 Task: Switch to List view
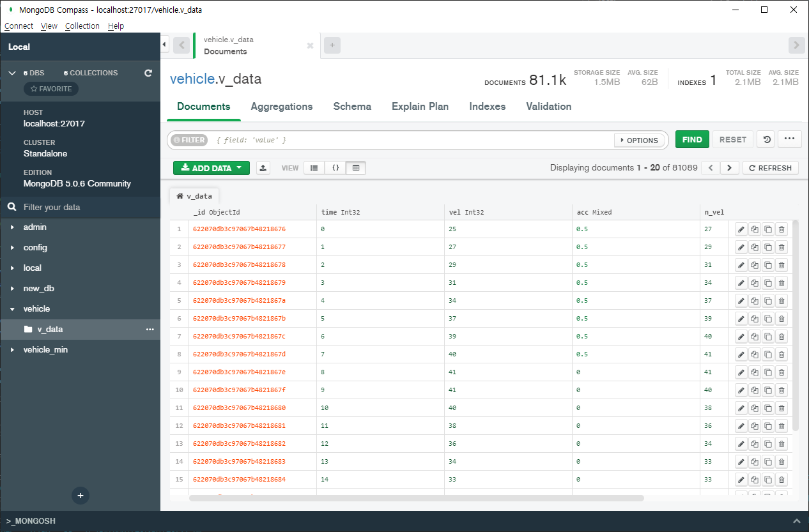pyautogui.click(x=314, y=168)
